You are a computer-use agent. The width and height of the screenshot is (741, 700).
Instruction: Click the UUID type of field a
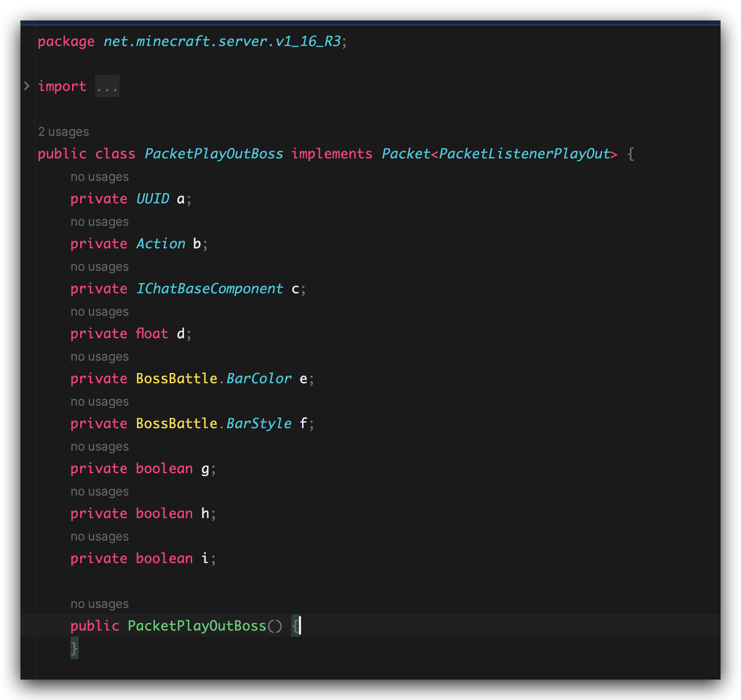(x=152, y=199)
